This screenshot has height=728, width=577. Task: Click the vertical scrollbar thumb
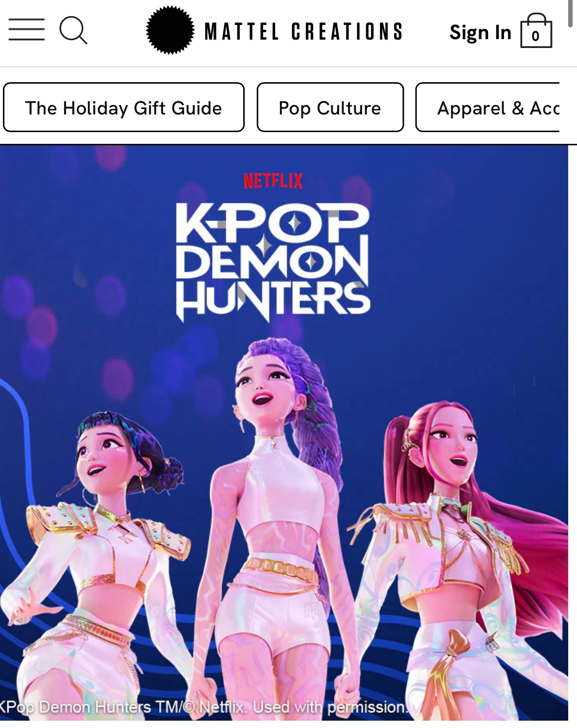coord(571,14)
